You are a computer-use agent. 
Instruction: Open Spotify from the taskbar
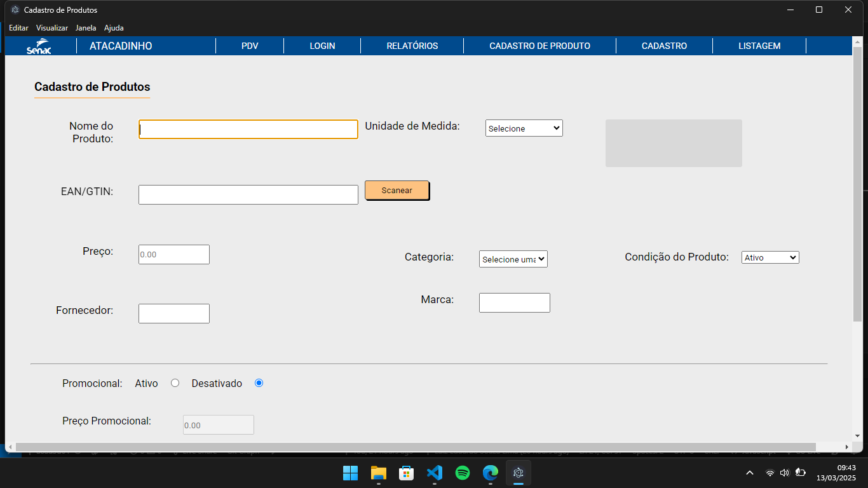tap(463, 473)
